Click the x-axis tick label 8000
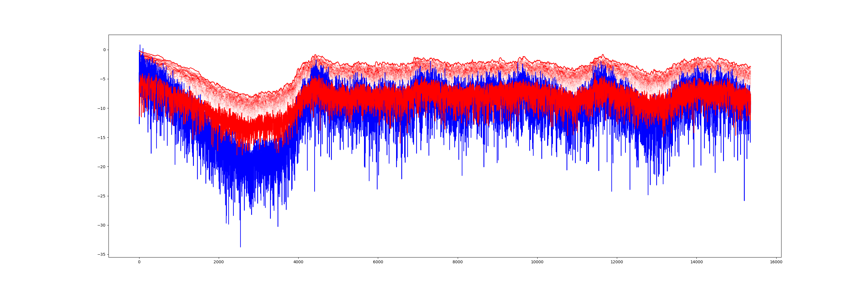The image size is (868, 289). pos(458,262)
